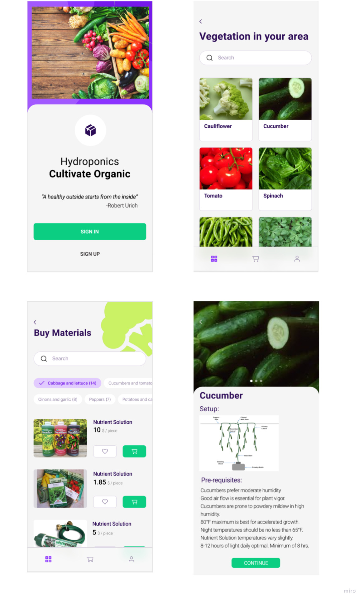Add 10 $ Nutrient Solution to cart
This screenshot has width=364, height=601.
pyautogui.click(x=134, y=451)
